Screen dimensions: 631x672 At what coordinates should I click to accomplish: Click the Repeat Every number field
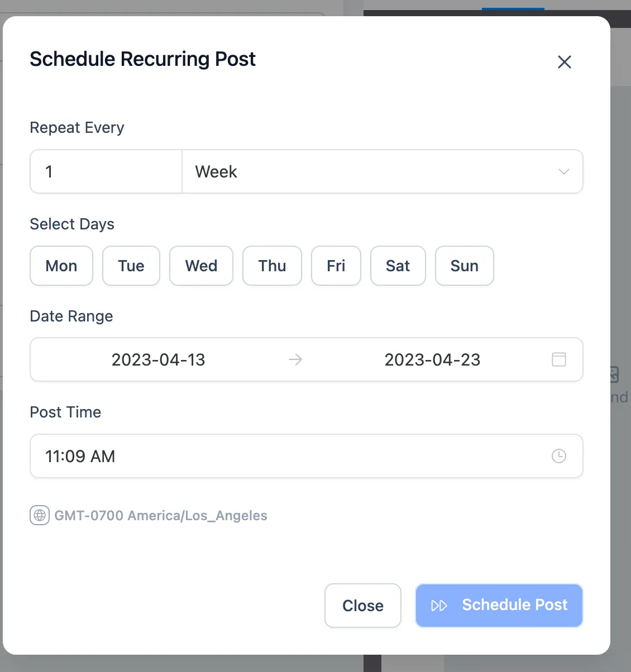[x=106, y=171]
